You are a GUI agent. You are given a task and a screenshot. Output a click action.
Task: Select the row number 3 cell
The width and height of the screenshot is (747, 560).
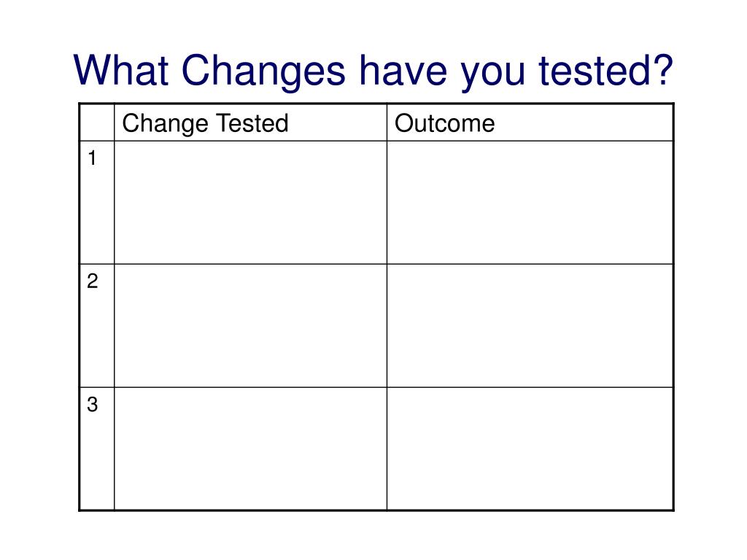coord(97,448)
